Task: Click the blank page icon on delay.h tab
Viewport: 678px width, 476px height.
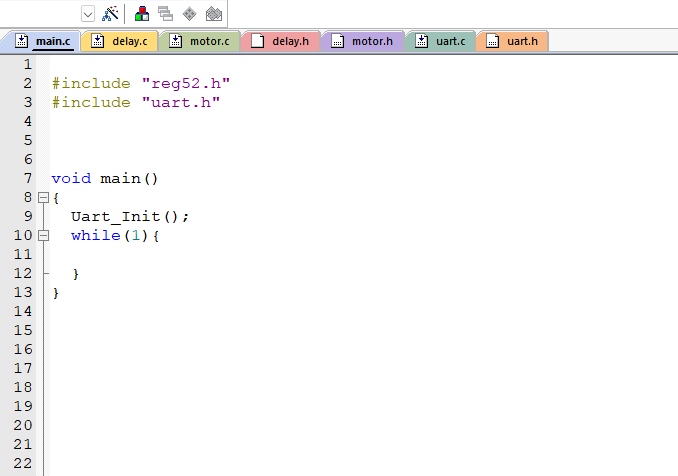Action: point(257,41)
